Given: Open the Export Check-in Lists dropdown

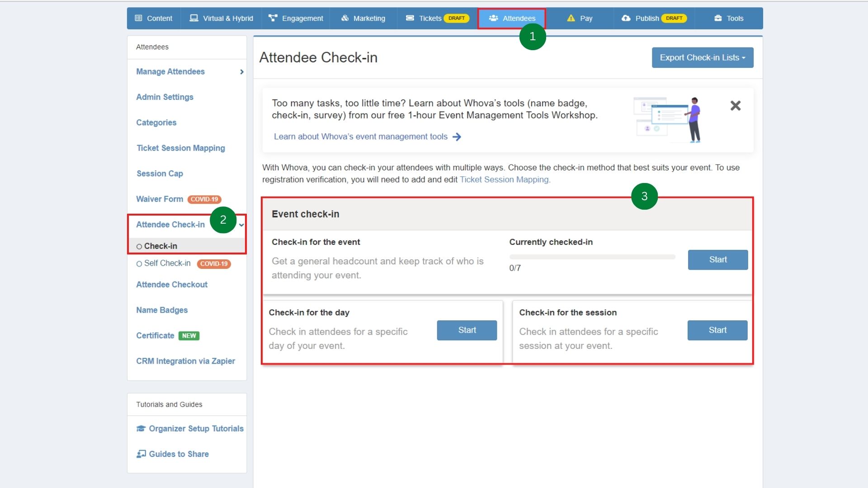Looking at the screenshot, I should click(x=702, y=57).
